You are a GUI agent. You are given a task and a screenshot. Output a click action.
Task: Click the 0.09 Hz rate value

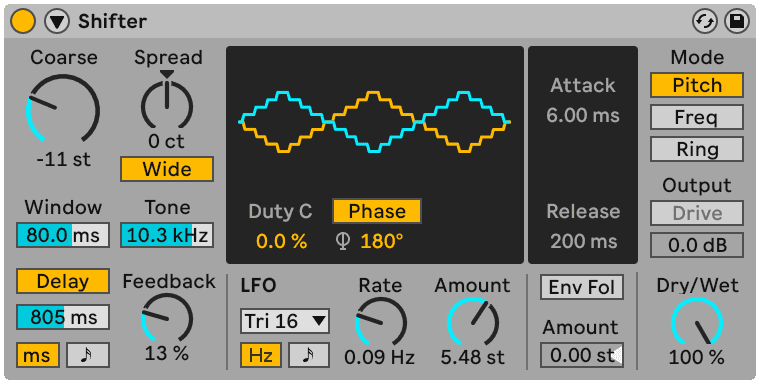tap(380, 358)
